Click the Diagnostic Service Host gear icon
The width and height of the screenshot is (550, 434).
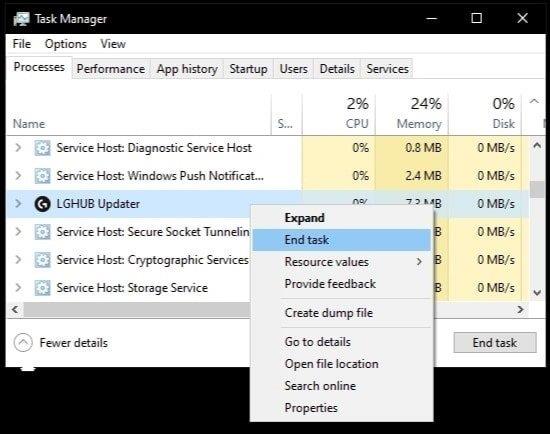(42, 148)
